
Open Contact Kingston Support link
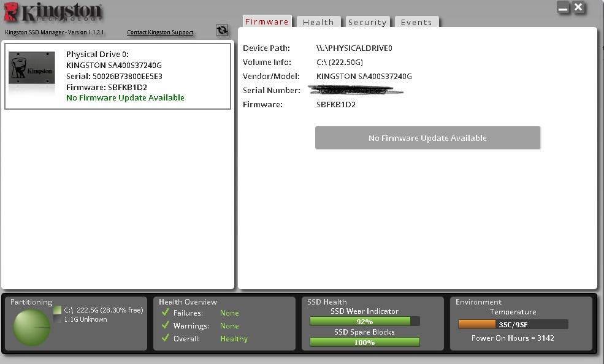pyautogui.click(x=160, y=32)
